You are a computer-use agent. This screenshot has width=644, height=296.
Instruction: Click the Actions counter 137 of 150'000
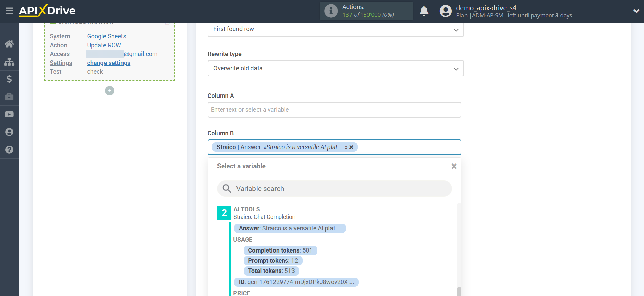368,15
